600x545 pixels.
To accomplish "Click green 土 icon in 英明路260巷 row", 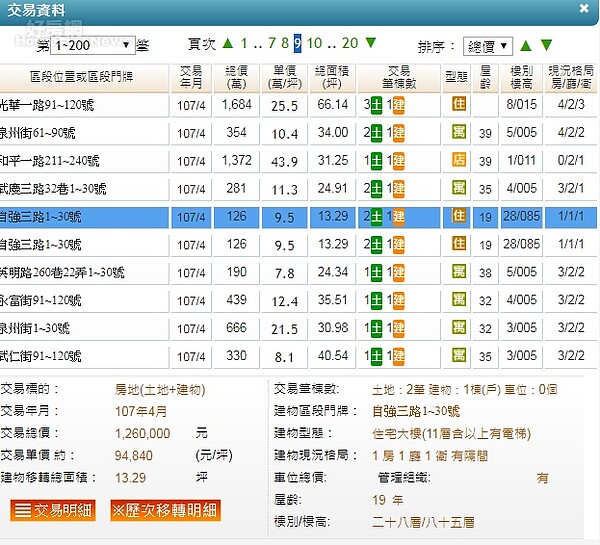I will point(377,273).
